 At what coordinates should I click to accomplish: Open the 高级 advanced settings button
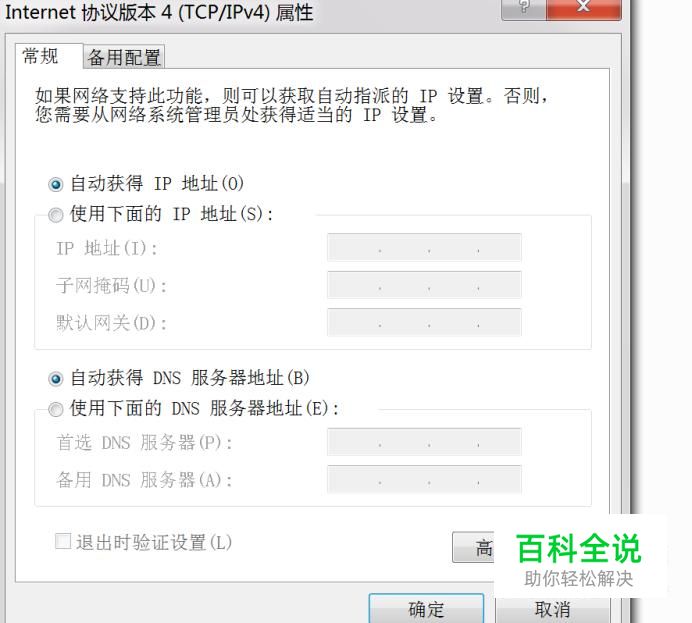[x=474, y=548]
